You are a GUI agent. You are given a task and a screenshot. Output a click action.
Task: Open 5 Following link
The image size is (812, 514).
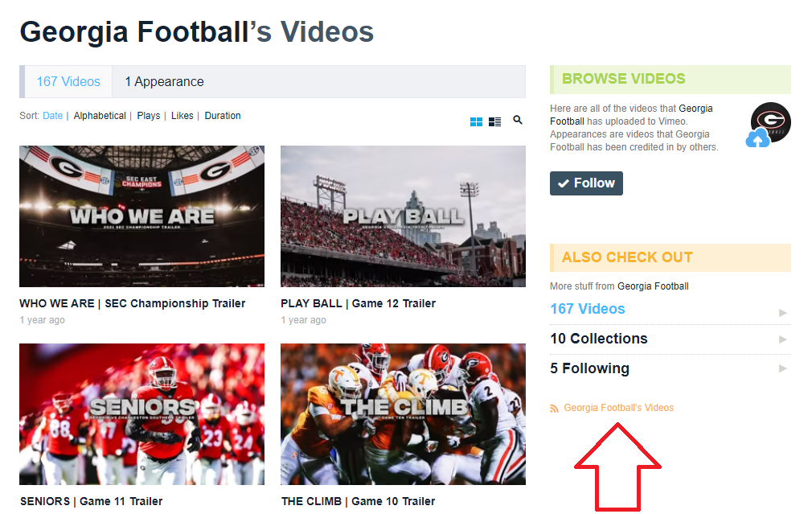pyautogui.click(x=589, y=368)
